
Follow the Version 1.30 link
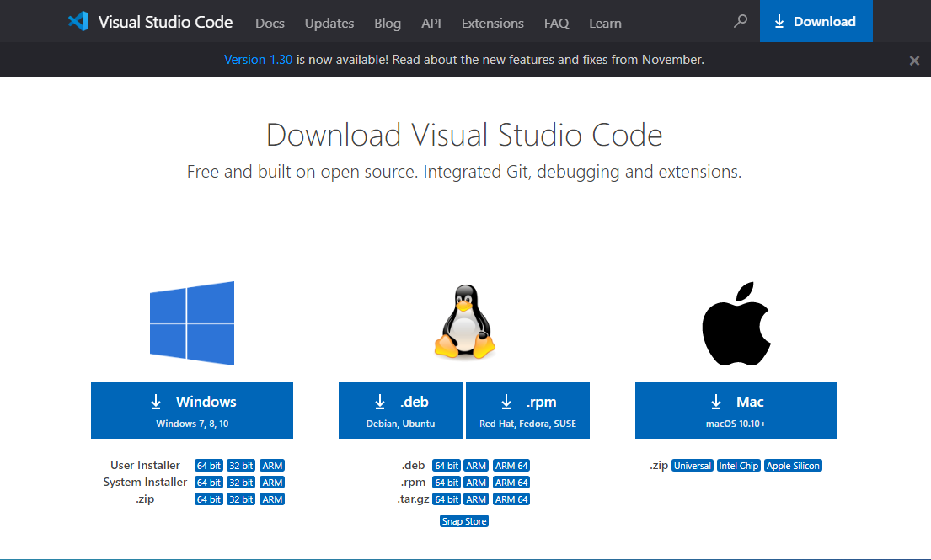pos(259,60)
